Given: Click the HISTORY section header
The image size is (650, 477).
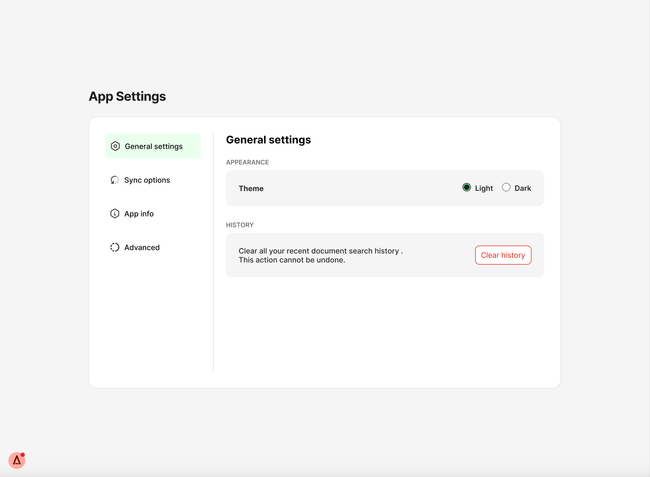Looking at the screenshot, I should (x=240, y=225).
